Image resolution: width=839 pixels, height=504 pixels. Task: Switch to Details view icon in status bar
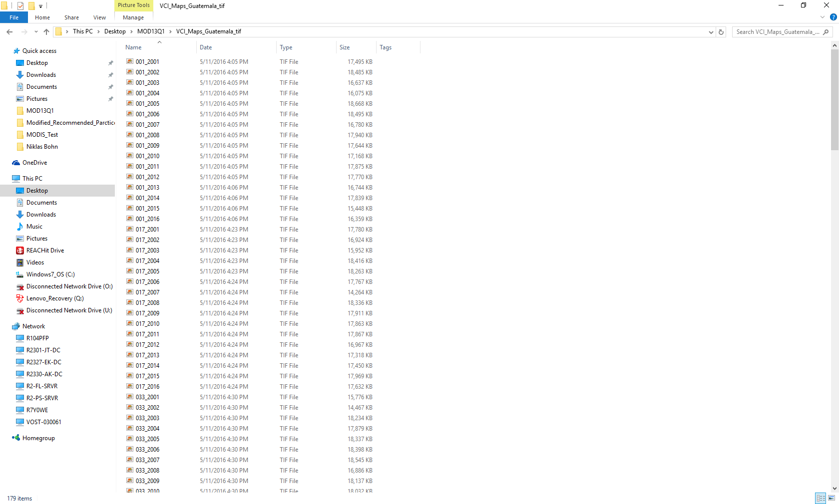(821, 498)
